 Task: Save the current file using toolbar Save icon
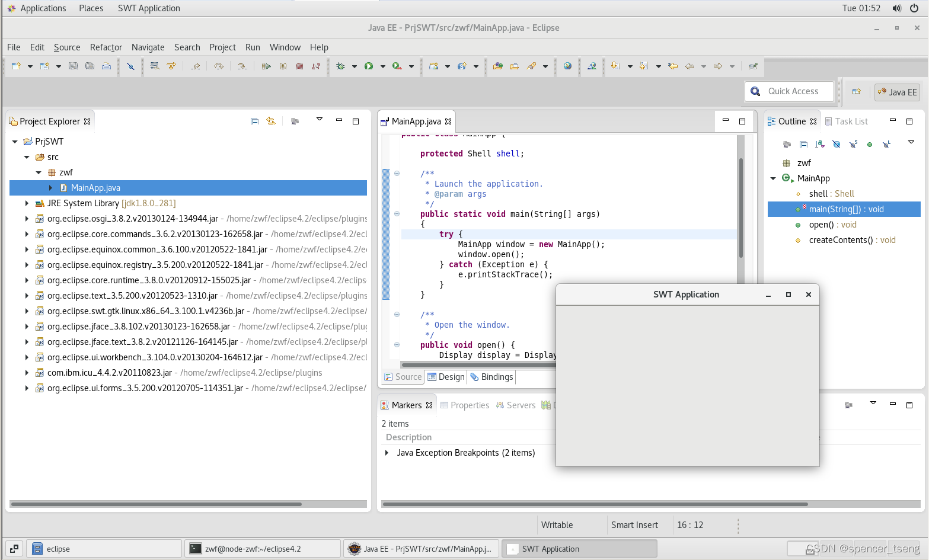72,66
